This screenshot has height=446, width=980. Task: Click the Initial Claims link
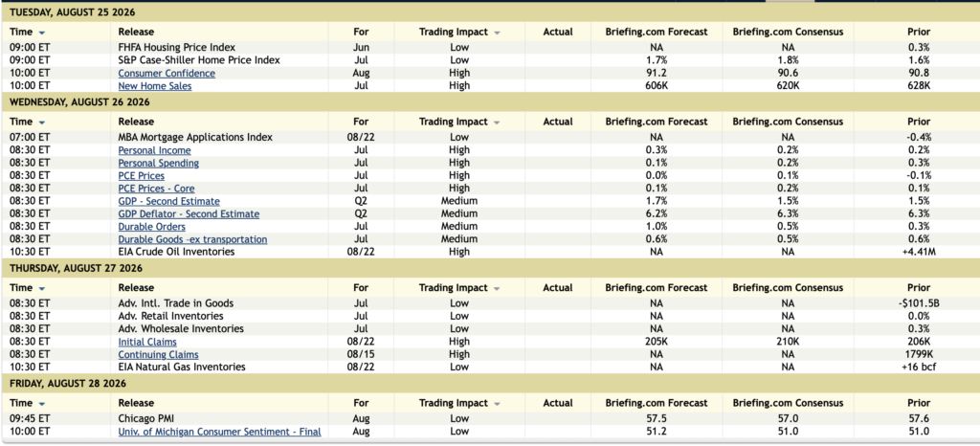147,343
